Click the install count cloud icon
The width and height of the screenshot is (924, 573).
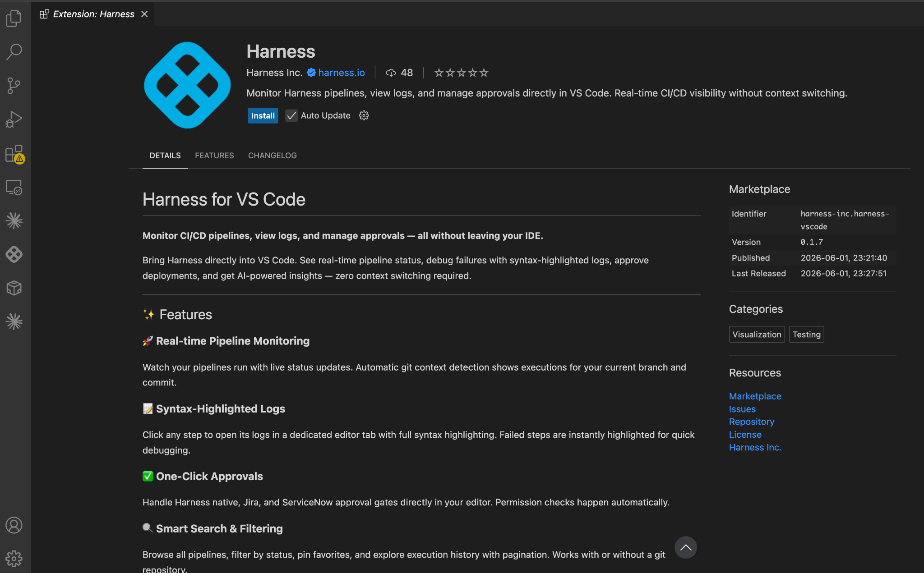(x=391, y=73)
